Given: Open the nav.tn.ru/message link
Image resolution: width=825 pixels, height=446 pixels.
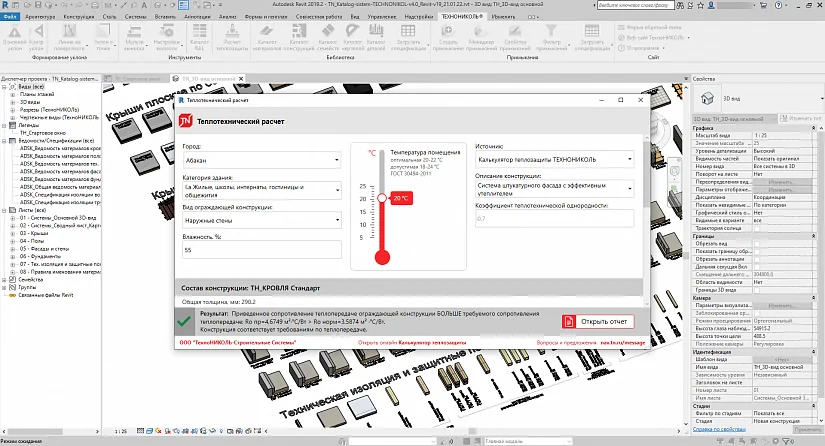Looking at the screenshot, I should (622, 342).
